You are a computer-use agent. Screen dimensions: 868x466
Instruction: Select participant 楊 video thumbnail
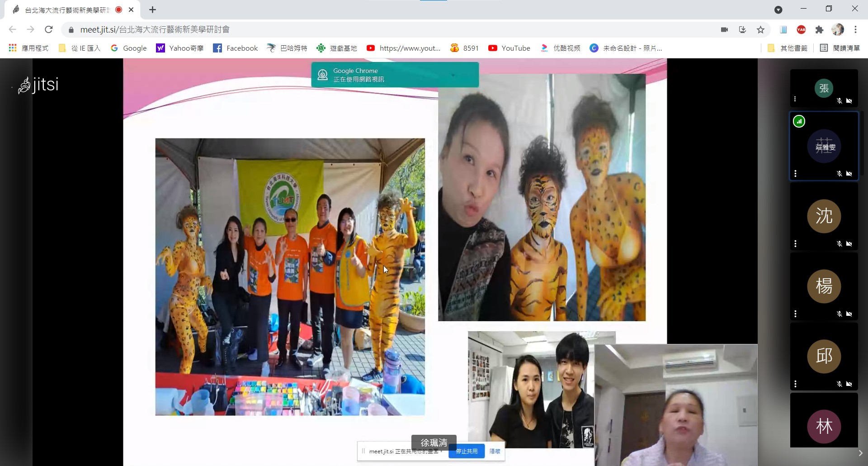coord(824,286)
